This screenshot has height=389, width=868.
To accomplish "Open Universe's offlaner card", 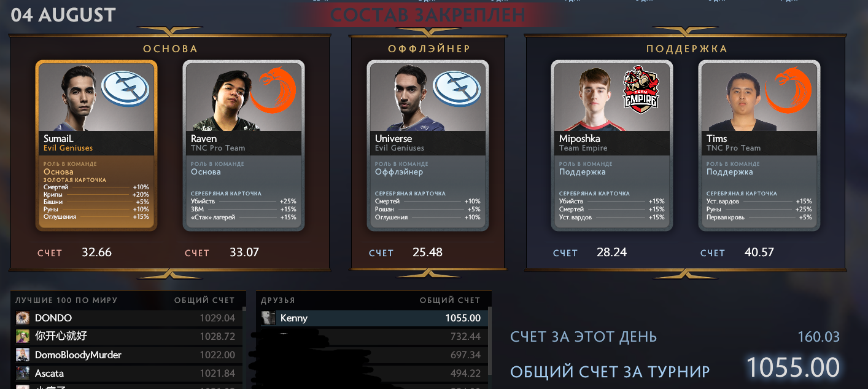I will (x=428, y=146).
